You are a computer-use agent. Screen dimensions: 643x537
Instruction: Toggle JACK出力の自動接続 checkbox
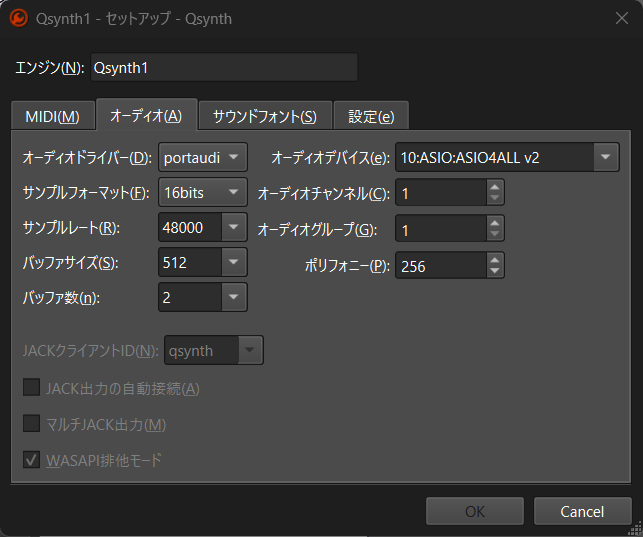click(x=32, y=387)
